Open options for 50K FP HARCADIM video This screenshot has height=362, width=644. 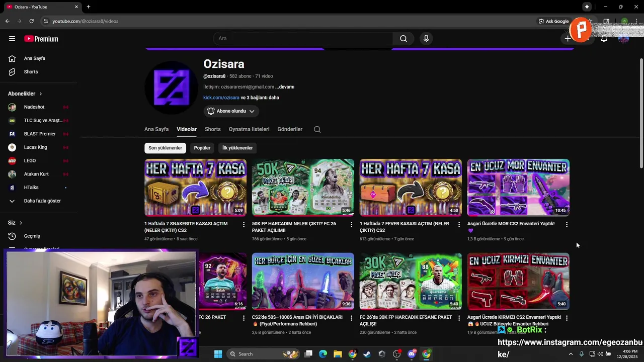(x=352, y=225)
